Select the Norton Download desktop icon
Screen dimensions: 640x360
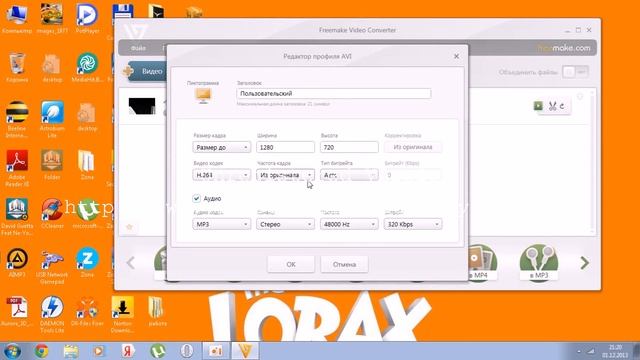(x=122, y=314)
